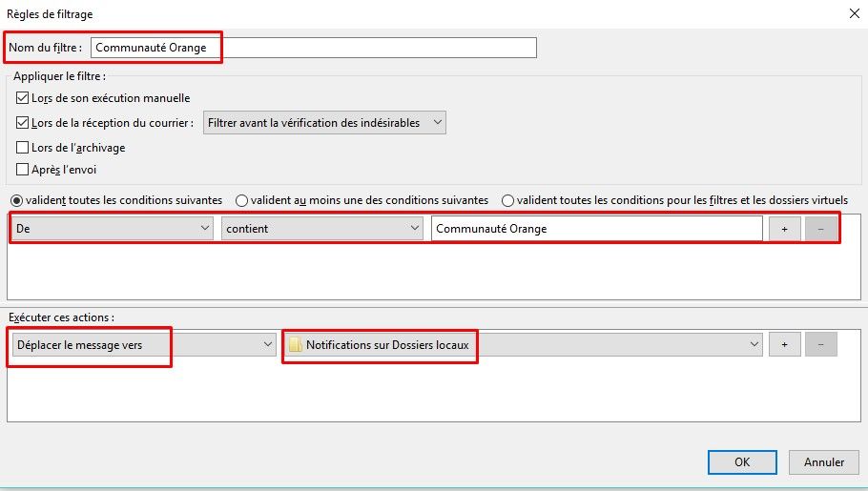
Task: Enable 'Après l'envoi' checkbox
Action: coord(22,170)
